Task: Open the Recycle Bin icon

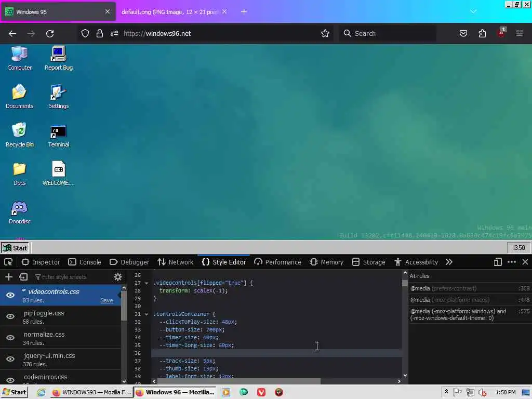Action: tap(20, 135)
